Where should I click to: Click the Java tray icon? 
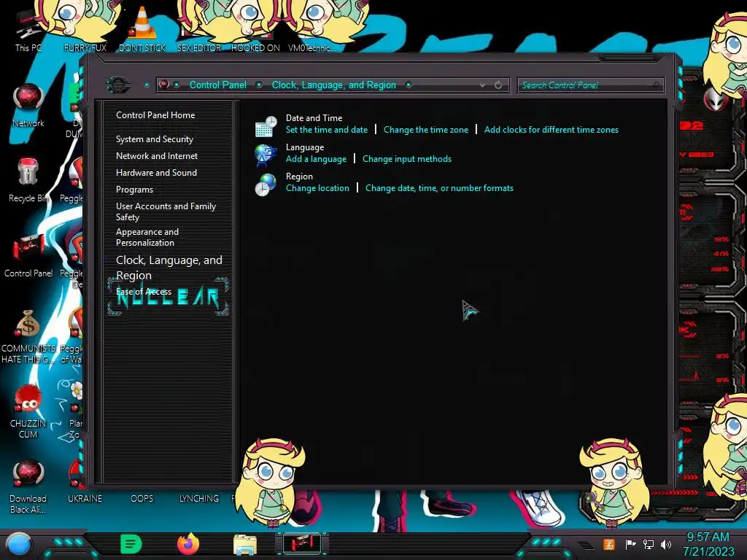[x=609, y=544]
